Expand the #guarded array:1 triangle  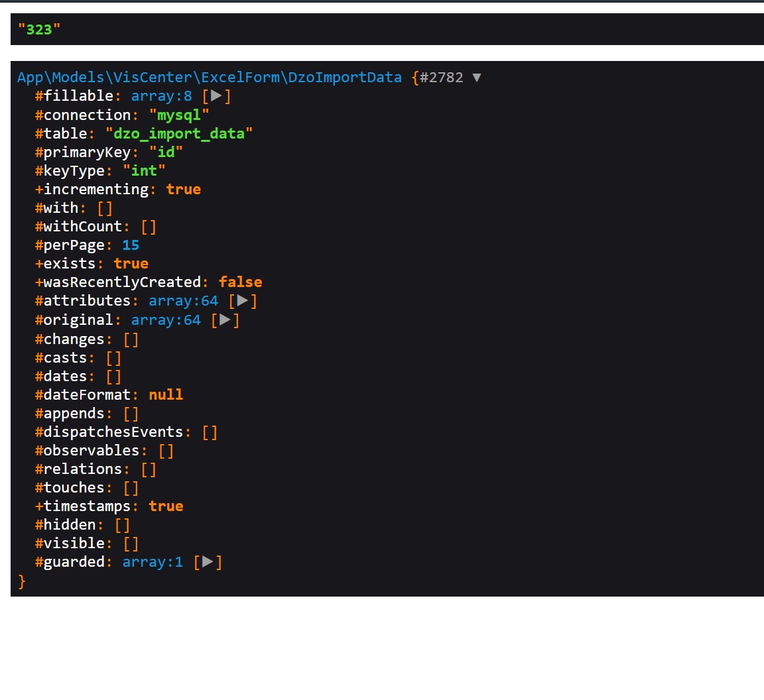[208, 561]
